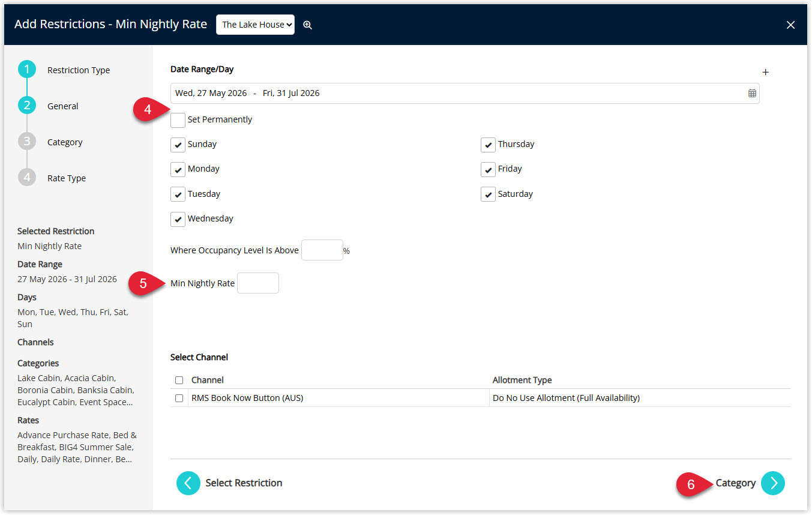Click 'RMS Book Now Button (AUS)' channel name
The width and height of the screenshot is (812, 515).
[247, 398]
